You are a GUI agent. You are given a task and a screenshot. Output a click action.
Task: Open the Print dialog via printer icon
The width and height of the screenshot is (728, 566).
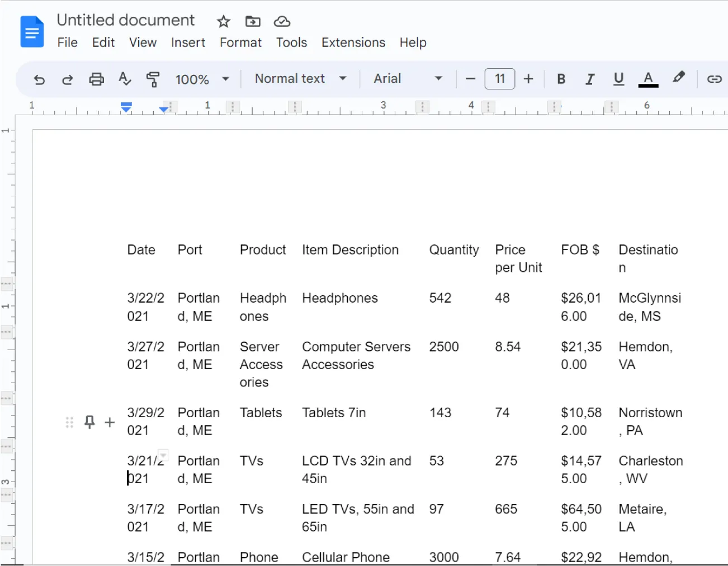(x=96, y=79)
